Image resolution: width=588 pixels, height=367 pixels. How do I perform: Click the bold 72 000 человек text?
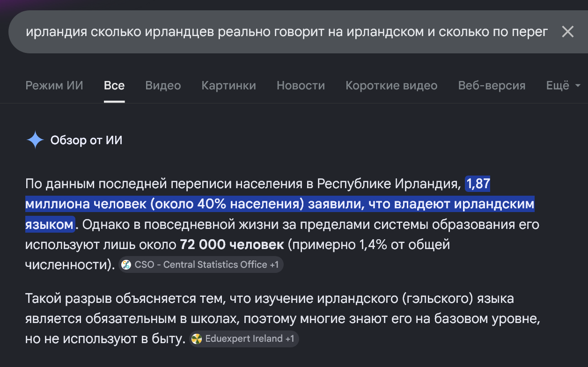(232, 244)
